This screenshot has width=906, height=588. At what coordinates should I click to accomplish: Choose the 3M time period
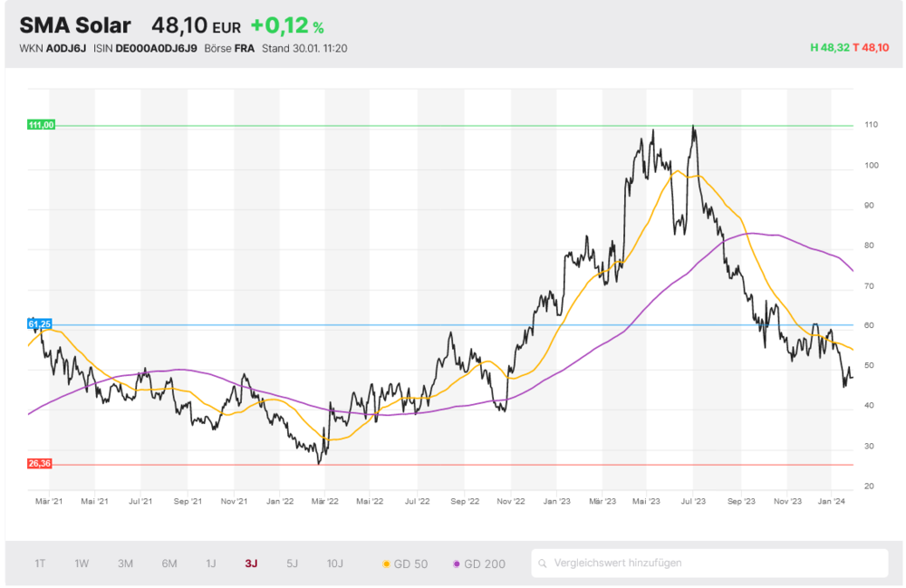125,564
